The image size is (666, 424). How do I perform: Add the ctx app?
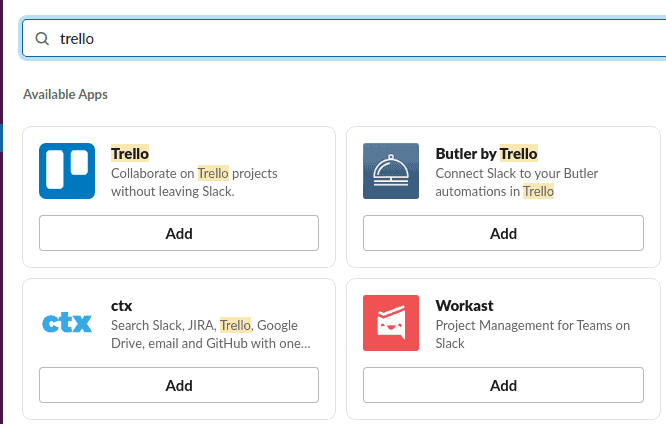pos(179,385)
